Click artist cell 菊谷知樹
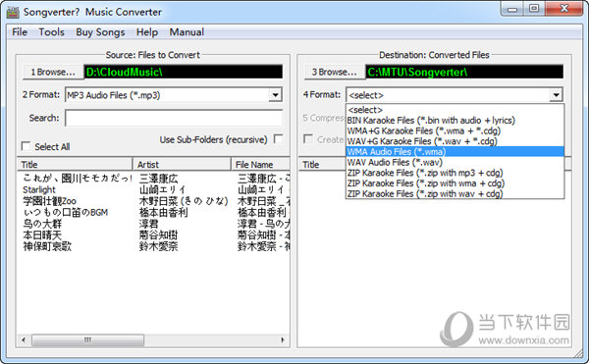The width and height of the screenshot is (589, 364). (158, 234)
